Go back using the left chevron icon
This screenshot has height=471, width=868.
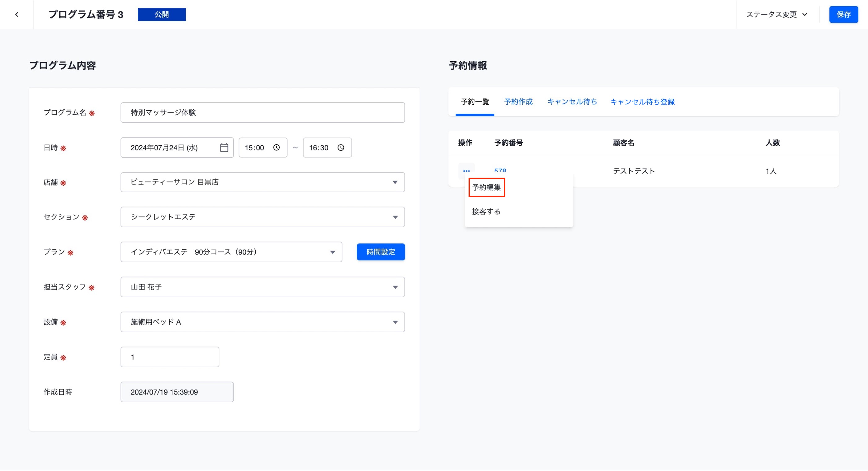point(16,15)
